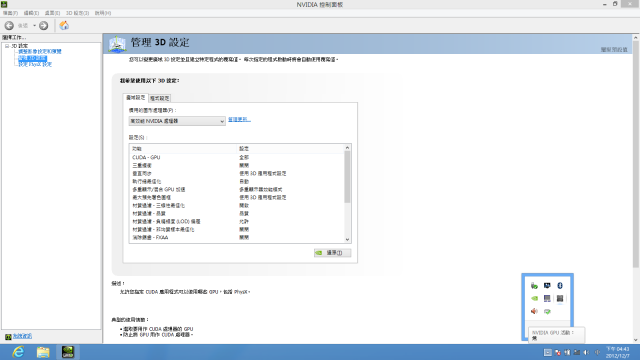This screenshot has width=640, height=360.
Task: Open the 系統資訊 link at bottom-left
Action: pos(22,336)
